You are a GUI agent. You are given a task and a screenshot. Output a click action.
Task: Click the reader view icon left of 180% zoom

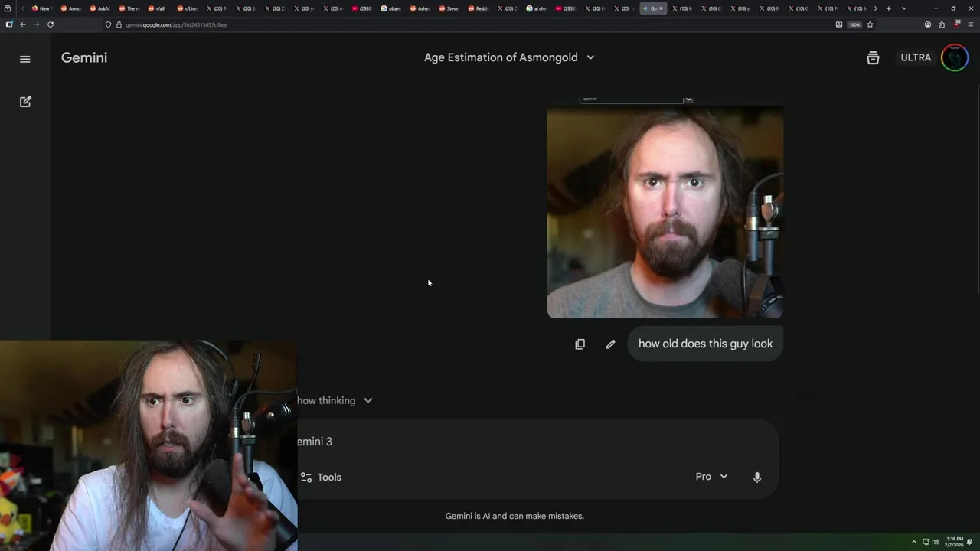(x=838, y=24)
